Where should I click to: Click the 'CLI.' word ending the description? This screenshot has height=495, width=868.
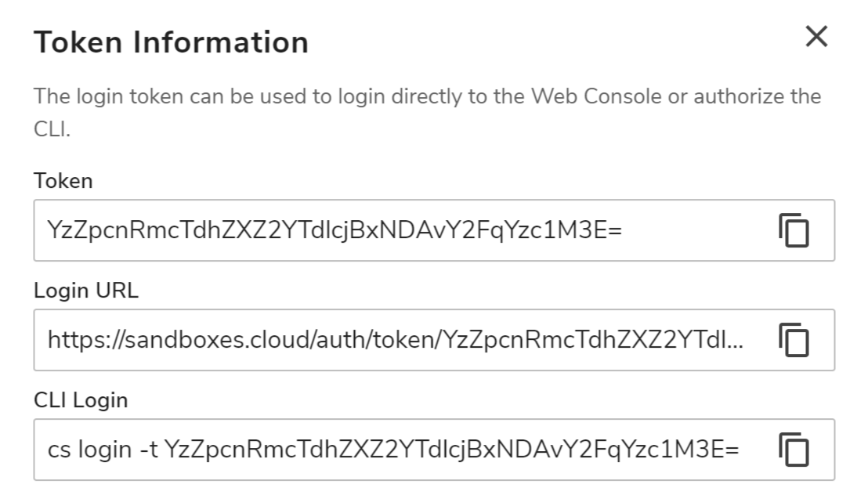click(x=52, y=129)
